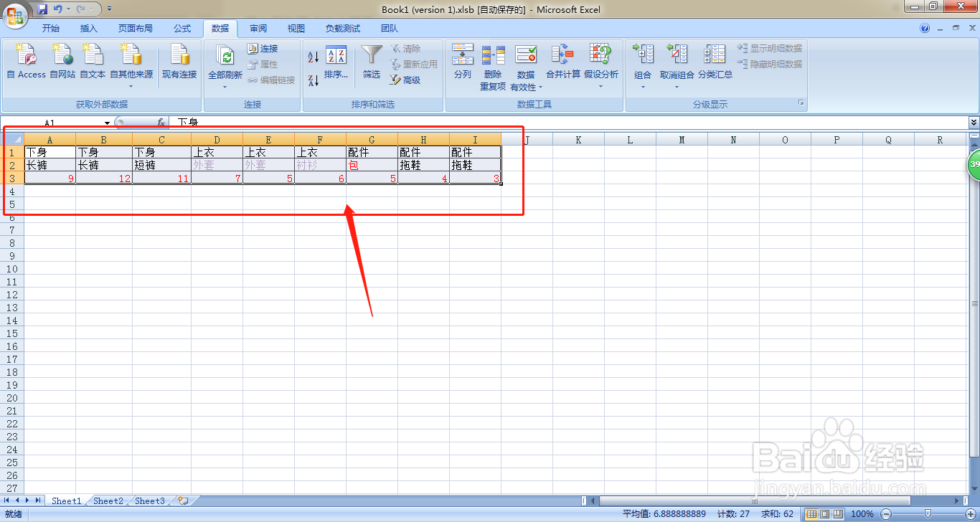Viewport: 980px width, 522px height.
Task: Select cell G2 containing 包
Action: (372, 165)
